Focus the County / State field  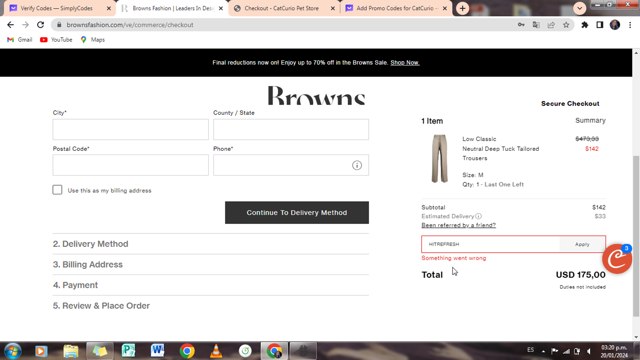(291, 129)
